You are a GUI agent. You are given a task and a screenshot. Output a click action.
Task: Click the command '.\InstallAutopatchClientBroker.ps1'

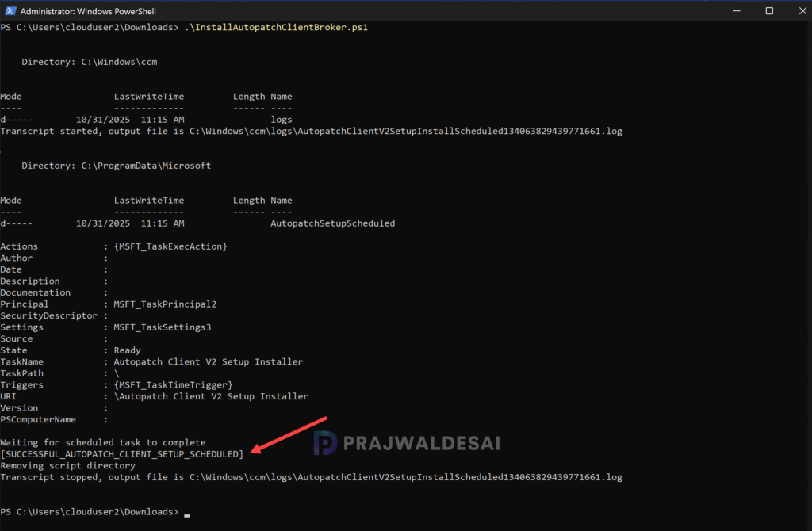(276, 27)
